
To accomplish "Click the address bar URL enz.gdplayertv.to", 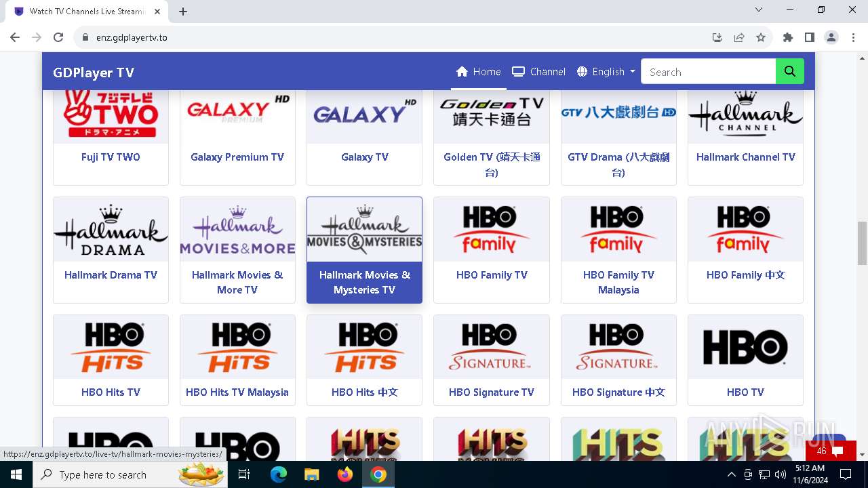I will (x=132, y=38).
